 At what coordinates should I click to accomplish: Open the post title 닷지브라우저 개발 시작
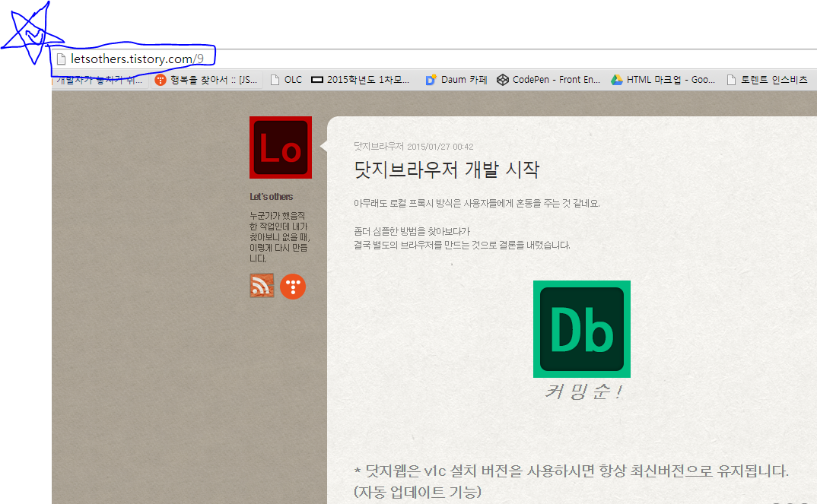(x=447, y=170)
